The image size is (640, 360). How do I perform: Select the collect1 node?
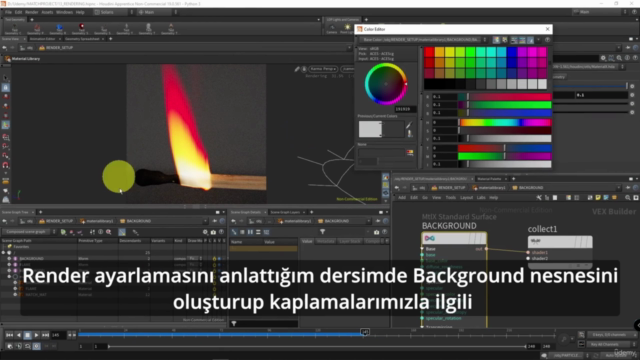pos(560,242)
